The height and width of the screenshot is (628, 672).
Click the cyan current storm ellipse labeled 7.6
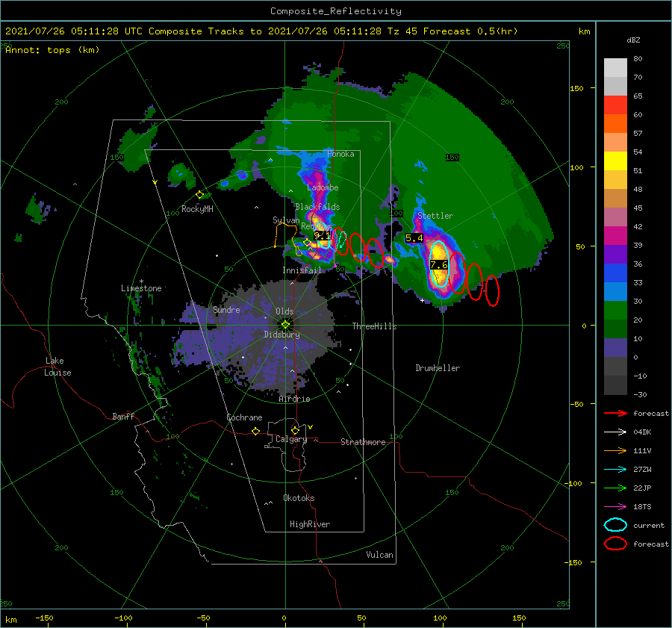[439, 263]
